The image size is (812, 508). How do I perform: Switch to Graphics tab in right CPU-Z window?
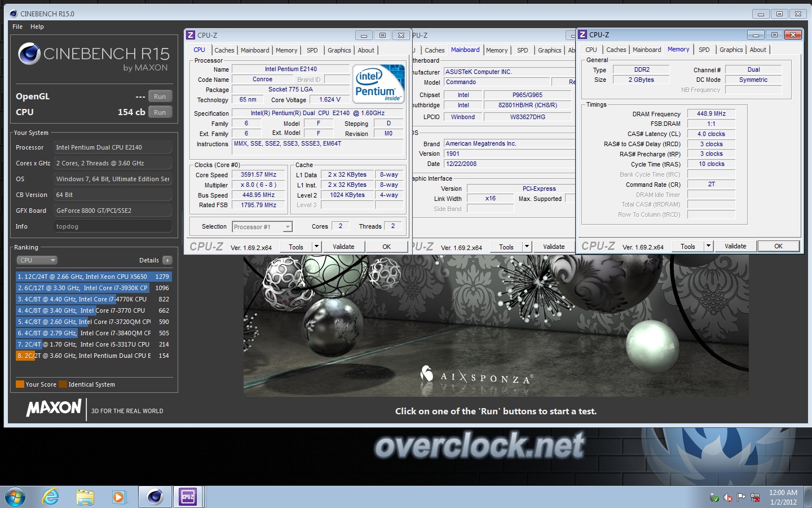coord(731,50)
